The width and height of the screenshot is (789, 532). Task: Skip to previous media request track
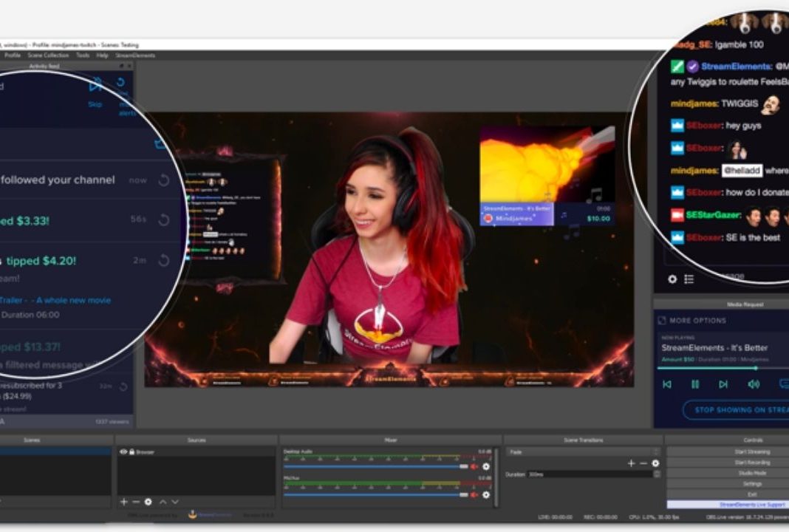tap(667, 384)
